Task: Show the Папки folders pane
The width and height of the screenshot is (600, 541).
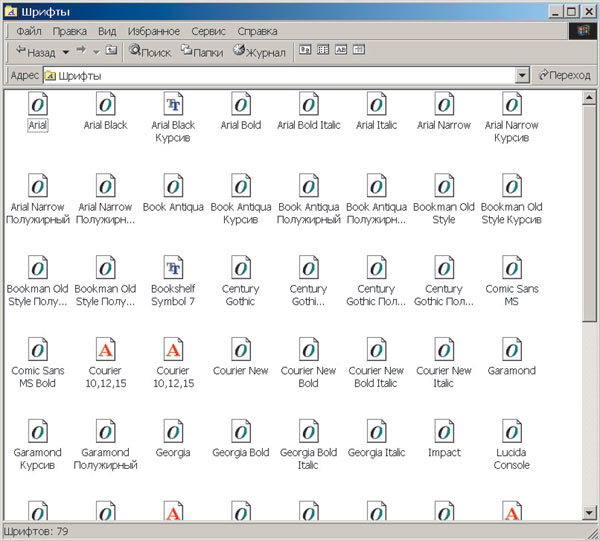Action: point(202,51)
